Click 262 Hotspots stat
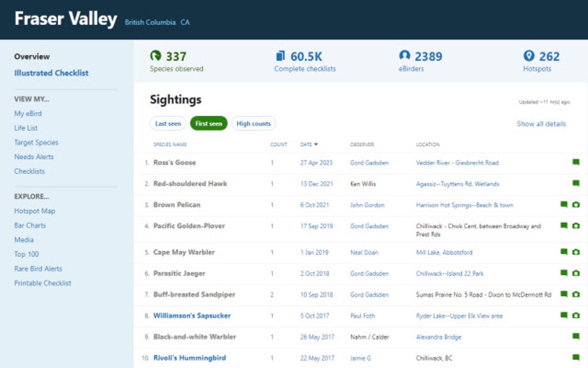 [x=541, y=61]
